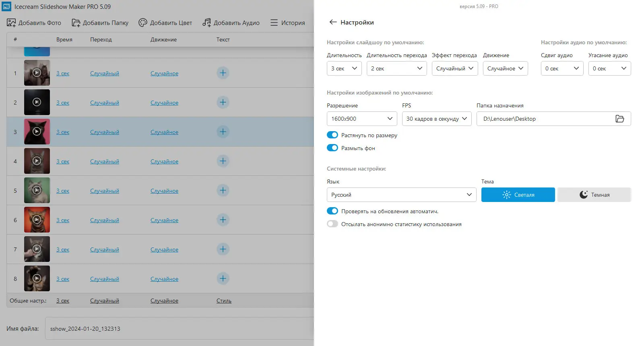Expand the Разрешение 1600x900 dropdown

point(361,119)
